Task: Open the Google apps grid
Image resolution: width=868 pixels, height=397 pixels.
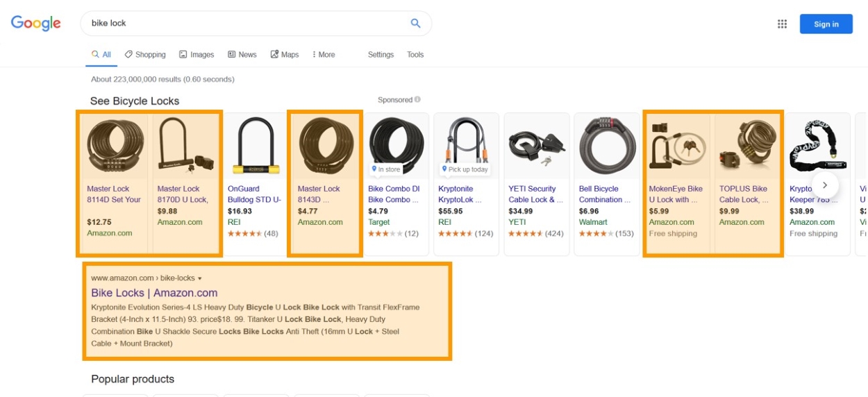Action: coord(782,24)
